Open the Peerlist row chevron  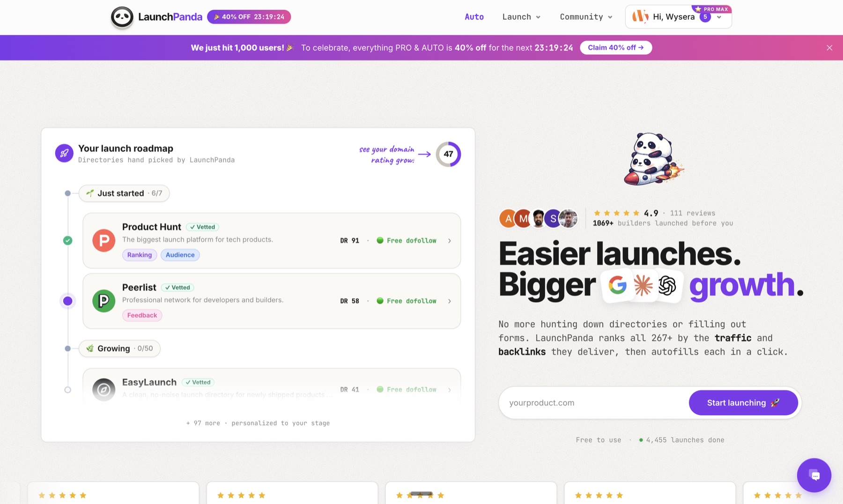pyautogui.click(x=449, y=301)
